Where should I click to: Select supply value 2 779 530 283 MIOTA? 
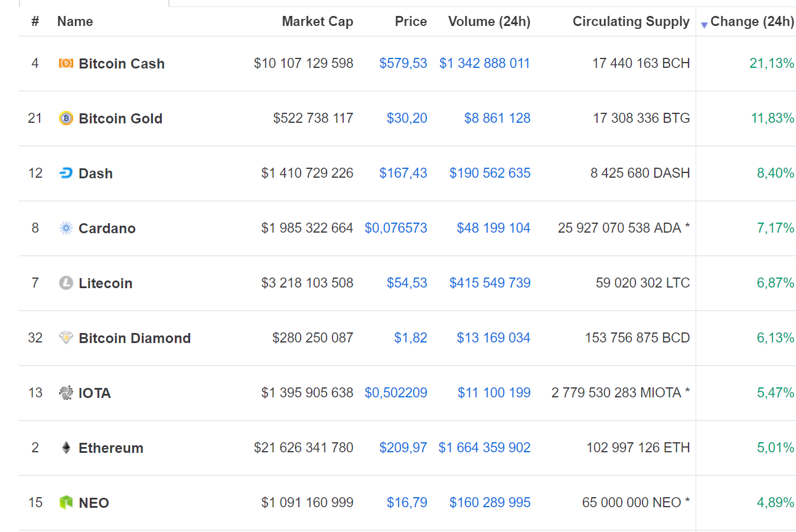point(616,393)
